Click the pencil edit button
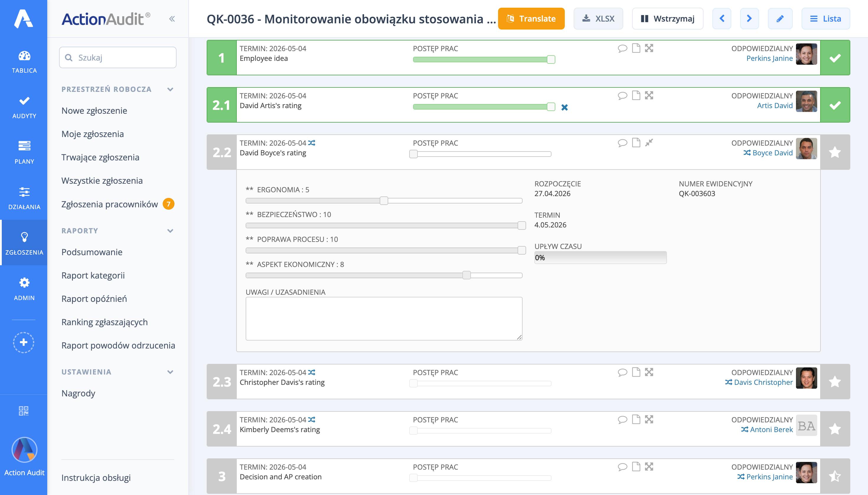 [x=780, y=19]
